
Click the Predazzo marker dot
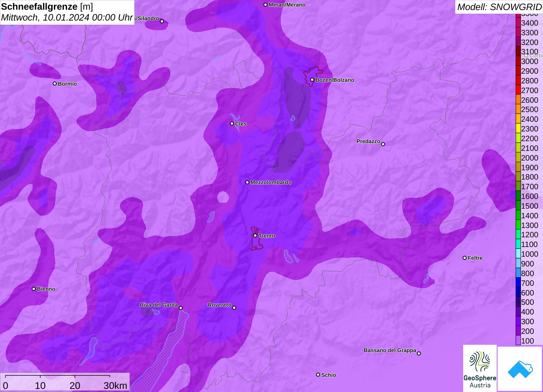[383, 144]
